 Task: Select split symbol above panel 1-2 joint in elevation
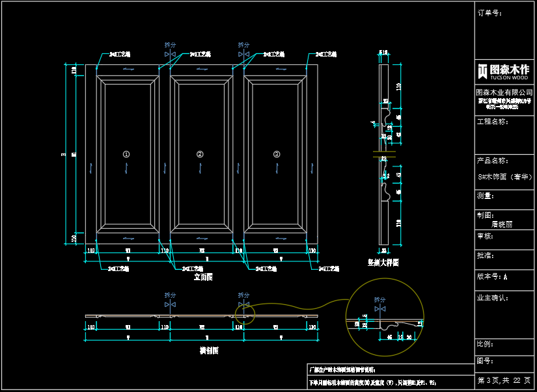[170, 55]
